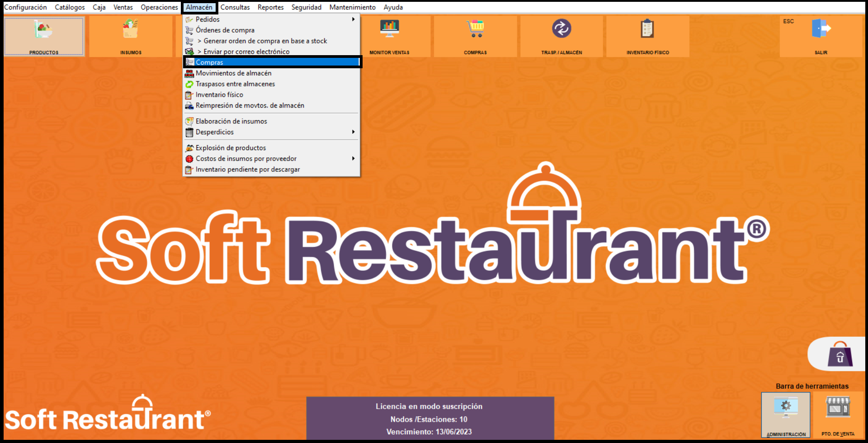This screenshot has height=443, width=868.
Task: Click the Explosión de productos icon
Action: (189, 148)
